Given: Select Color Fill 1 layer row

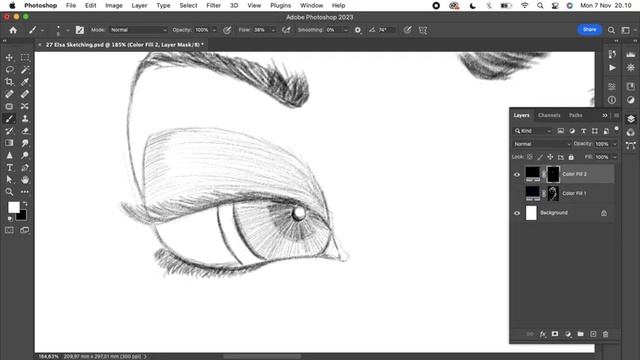Looking at the screenshot, I should (x=563, y=193).
